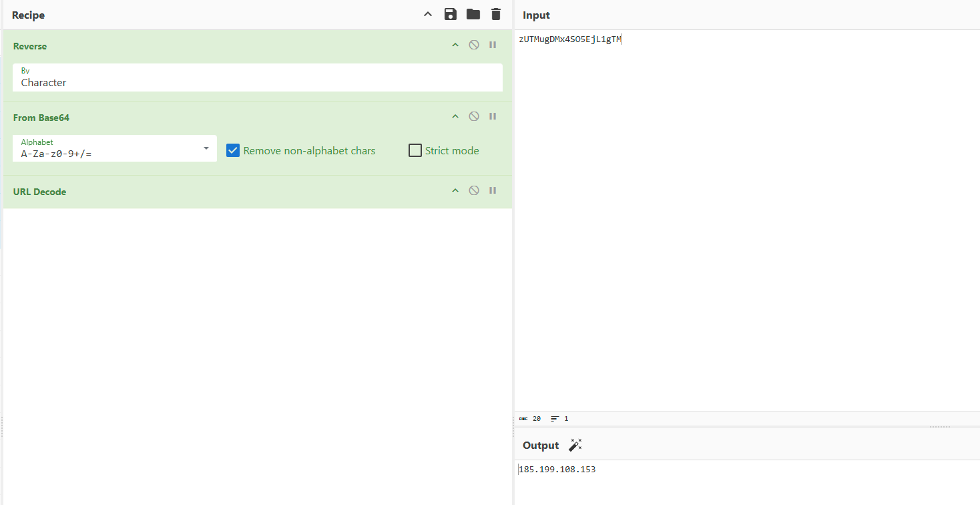Click the Output pane heading

click(541, 446)
